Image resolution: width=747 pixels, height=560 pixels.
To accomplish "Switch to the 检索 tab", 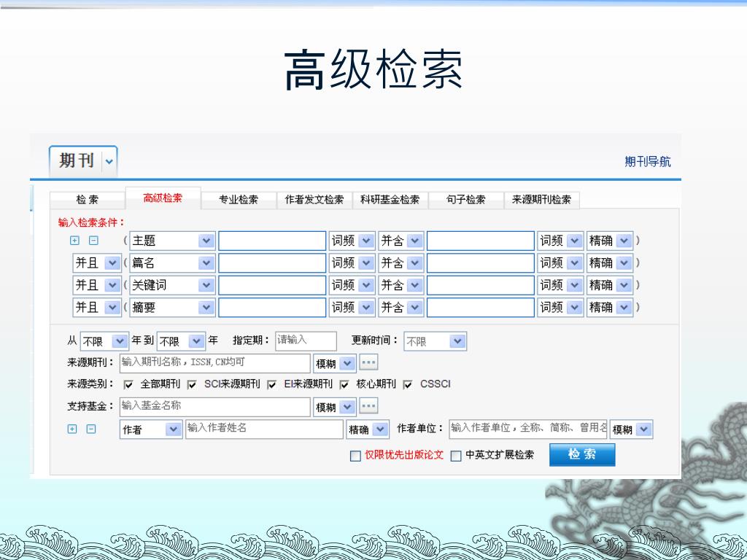I will (x=88, y=200).
